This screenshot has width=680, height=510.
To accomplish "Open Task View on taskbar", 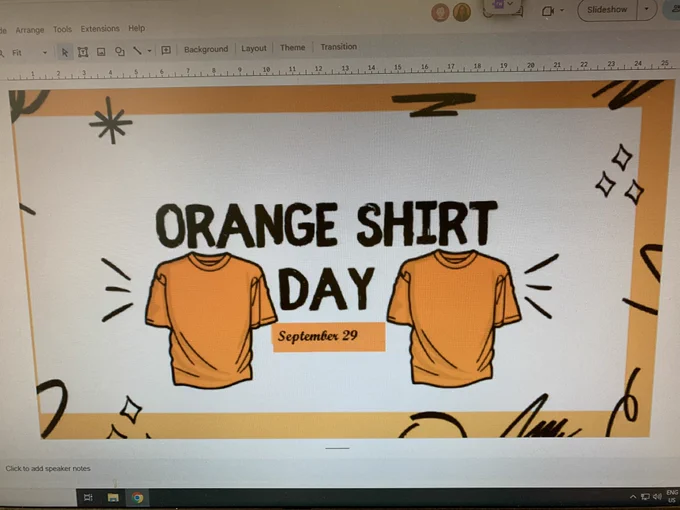I will (88, 497).
